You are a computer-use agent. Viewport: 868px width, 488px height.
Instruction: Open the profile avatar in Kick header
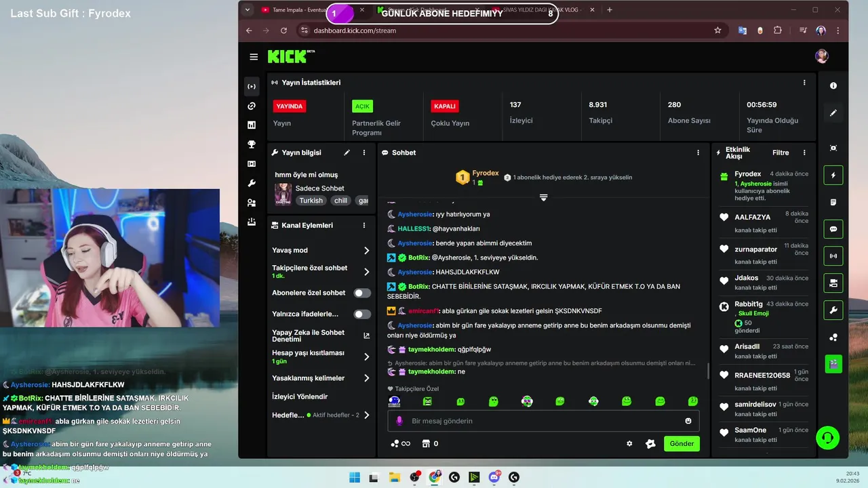pos(822,56)
